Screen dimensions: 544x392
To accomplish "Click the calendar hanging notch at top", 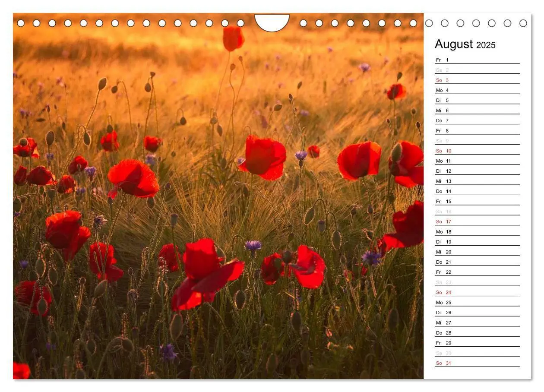I will coord(272,22).
